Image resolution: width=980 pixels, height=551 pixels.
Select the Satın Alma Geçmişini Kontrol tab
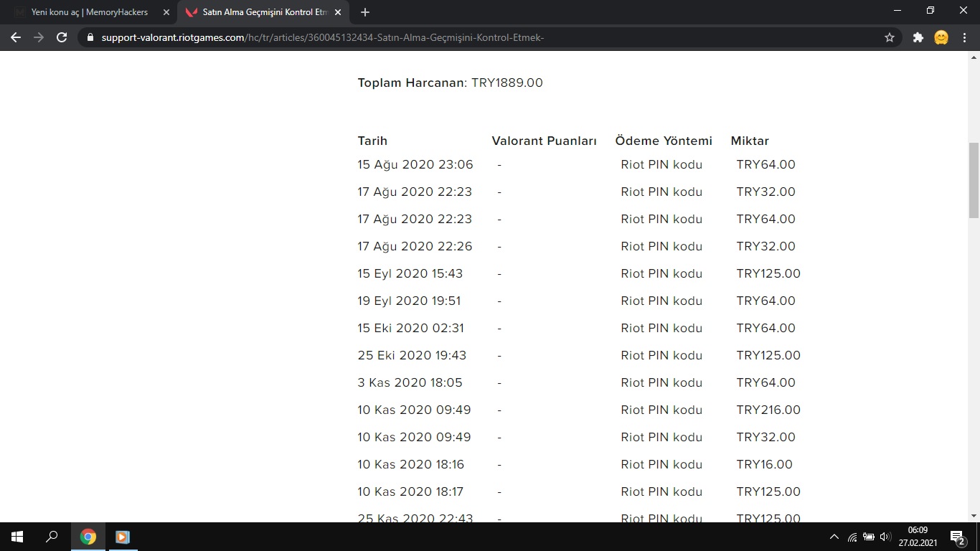(263, 12)
